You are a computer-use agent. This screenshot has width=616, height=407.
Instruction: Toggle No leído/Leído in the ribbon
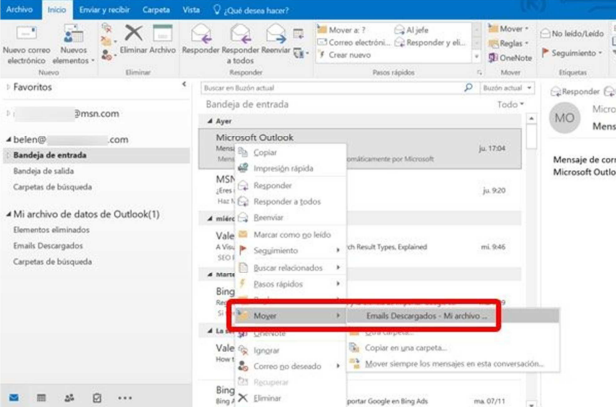(x=572, y=33)
